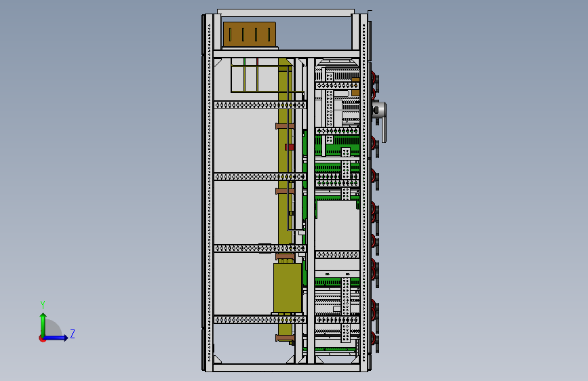This screenshot has width=588, height=381.
Task: Click the green Y axis arrow
Action: [x=43, y=324]
